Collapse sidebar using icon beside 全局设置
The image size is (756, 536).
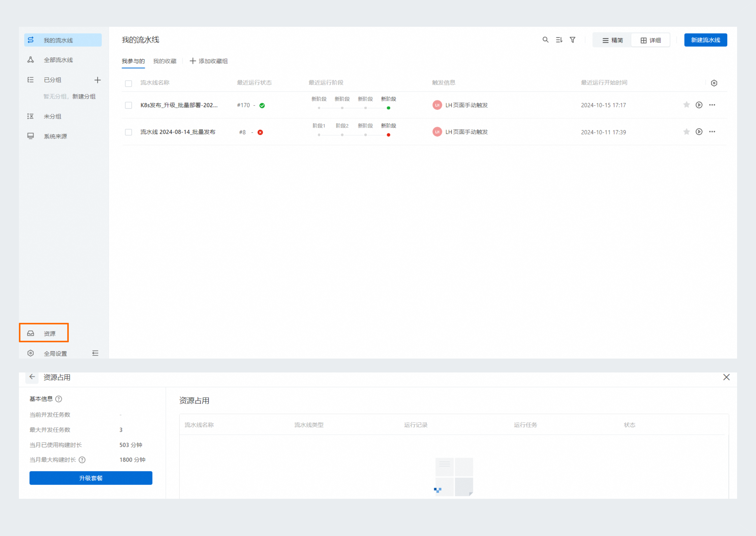click(95, 353)
